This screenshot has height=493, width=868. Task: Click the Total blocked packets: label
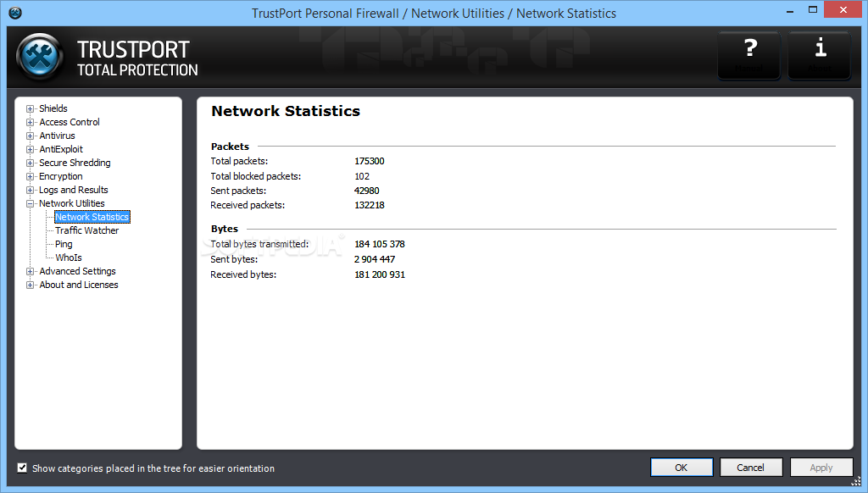pos(256,176)
